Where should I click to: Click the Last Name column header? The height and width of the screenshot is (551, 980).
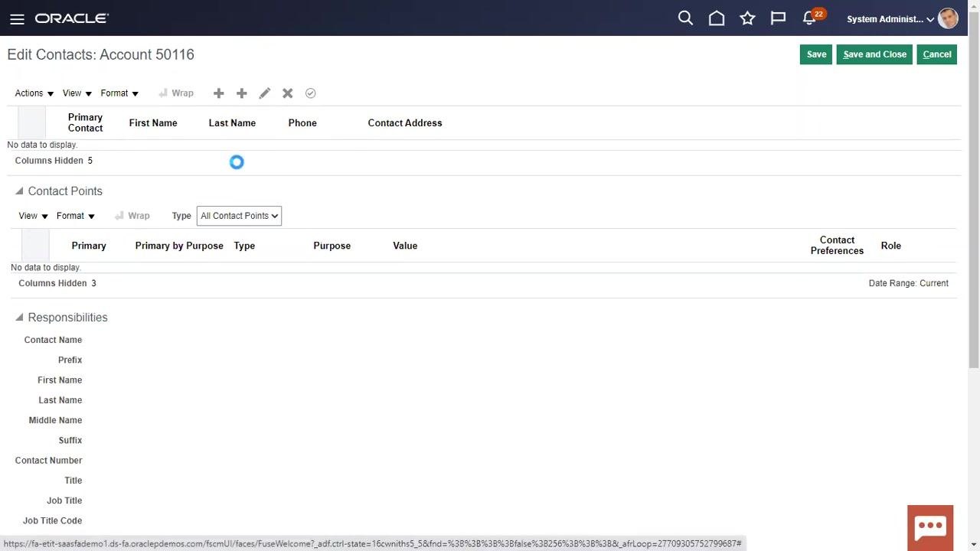(232, 122)
